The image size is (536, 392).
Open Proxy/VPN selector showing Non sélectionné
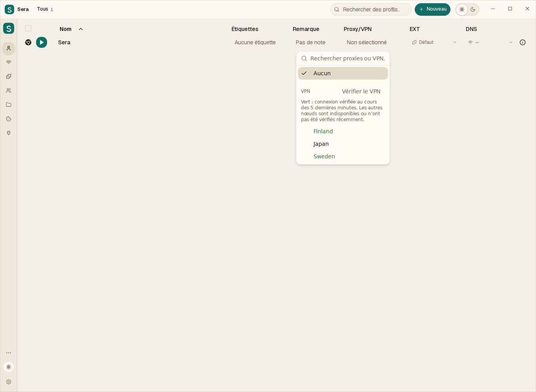(366, 42)
